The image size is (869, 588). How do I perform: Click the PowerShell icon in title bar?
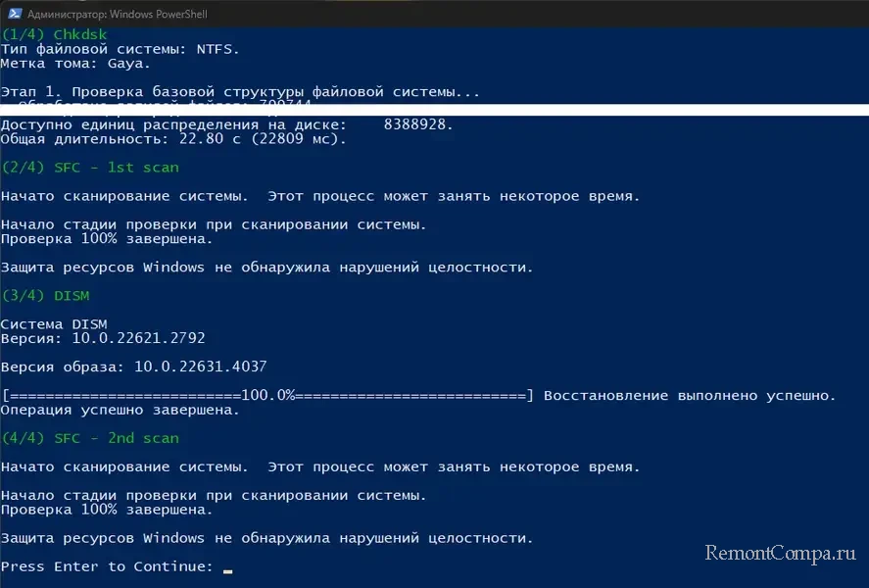click(x=12, y=14)
